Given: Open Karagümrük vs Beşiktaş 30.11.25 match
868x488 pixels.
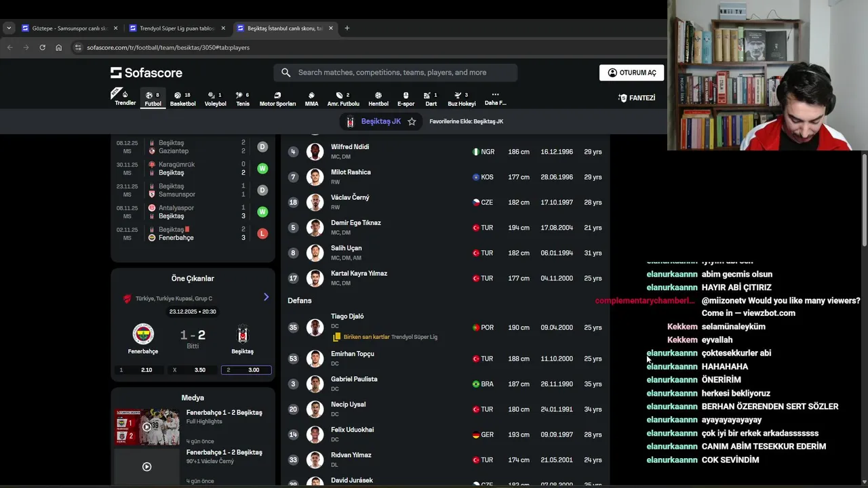Looking at the screenshot, I should click(193, 169).
